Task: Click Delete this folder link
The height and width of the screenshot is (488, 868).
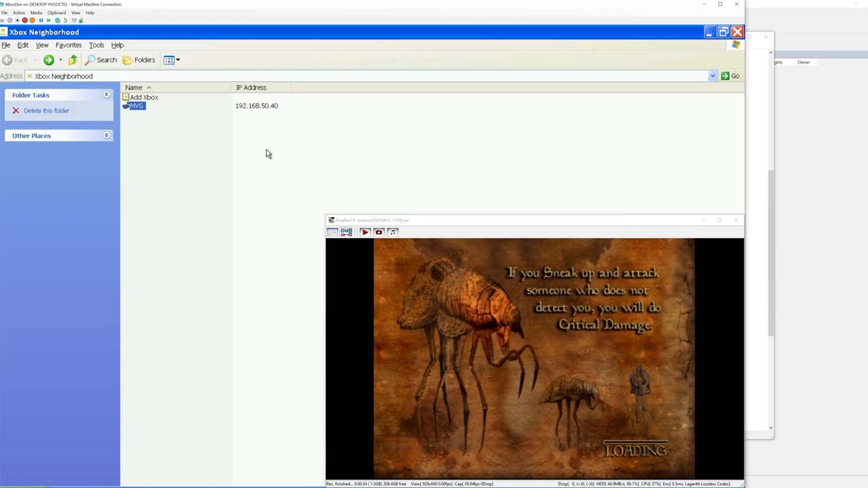Action: tap(46, 111)
